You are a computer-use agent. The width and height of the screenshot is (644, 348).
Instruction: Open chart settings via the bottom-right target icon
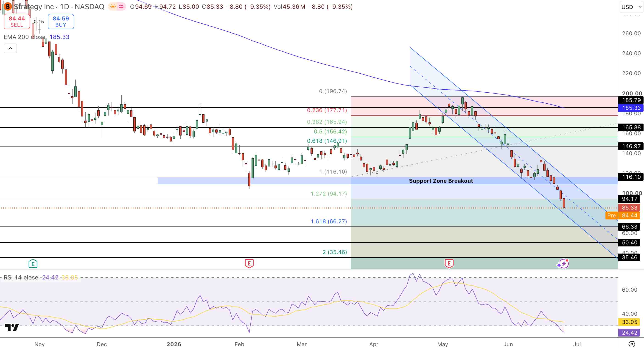coord(632,344)
